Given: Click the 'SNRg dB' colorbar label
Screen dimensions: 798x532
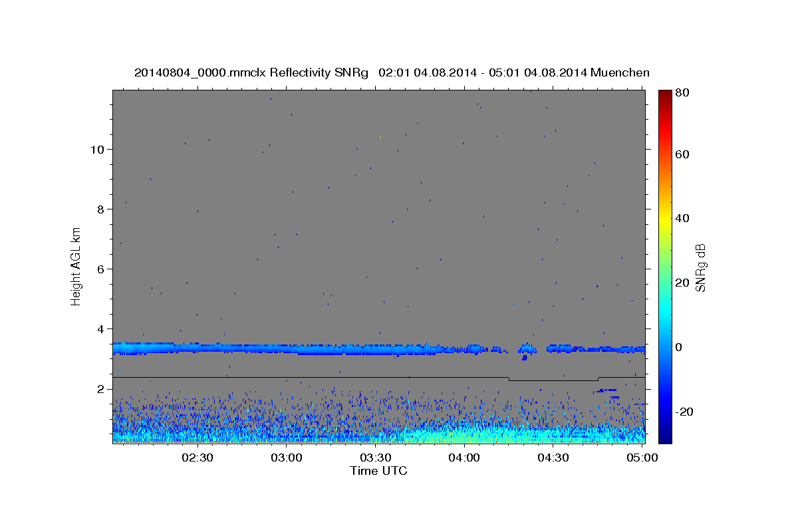Looking at the screenshot, I should coord(700,267).
